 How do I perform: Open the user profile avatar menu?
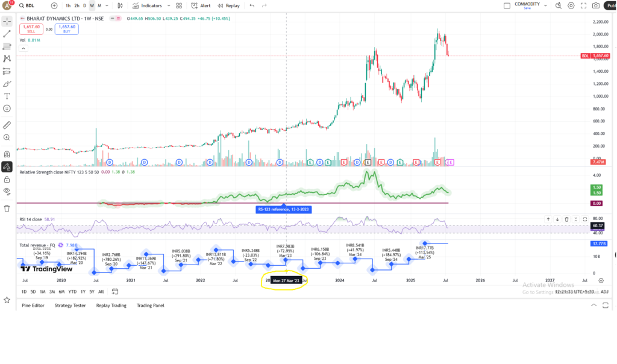[7, 5]
